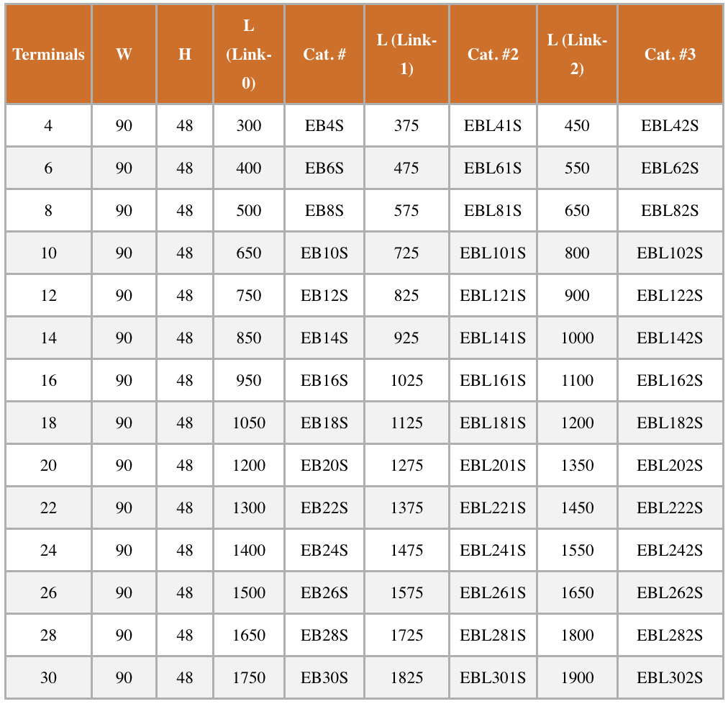Click the 1650 cell in row 28

pyautogui.click(x=249, y=636)
